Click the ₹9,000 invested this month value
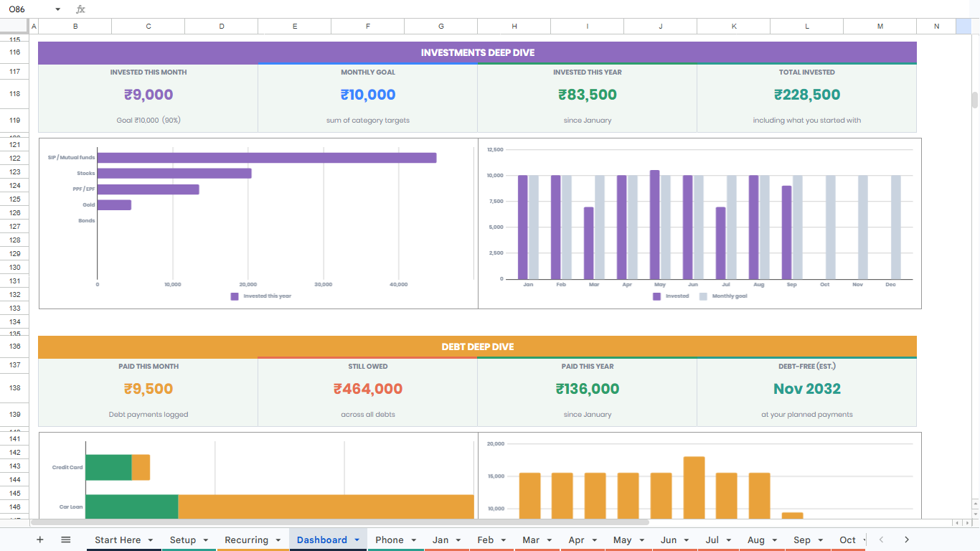980x551 pixels. click(149, 95)
